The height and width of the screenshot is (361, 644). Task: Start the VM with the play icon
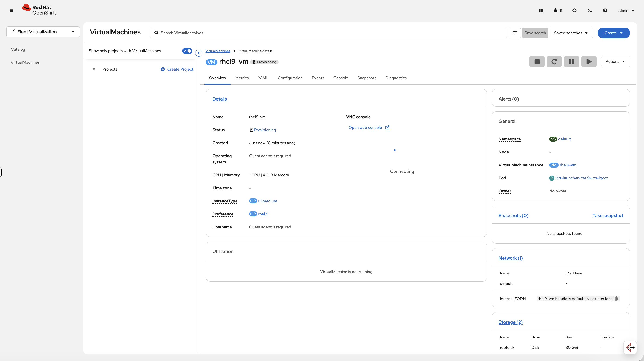tap(589, 61)
